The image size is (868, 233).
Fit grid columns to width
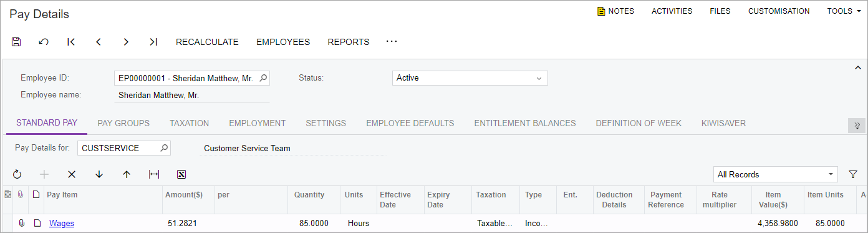point(154,174)
